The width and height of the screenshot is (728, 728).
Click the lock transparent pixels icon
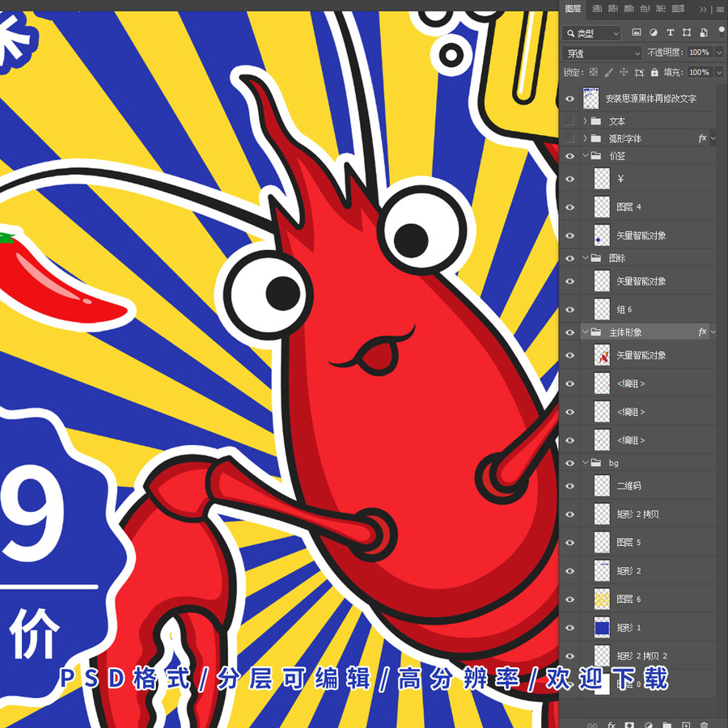click(594, 72)
